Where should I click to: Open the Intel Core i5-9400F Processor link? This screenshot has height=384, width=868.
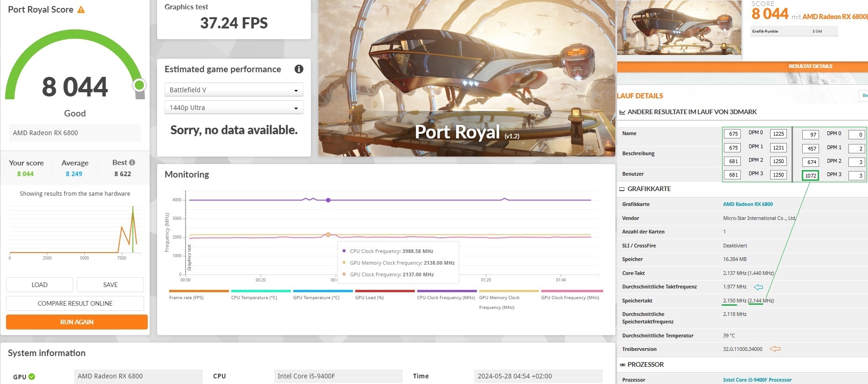coord(757,380)
